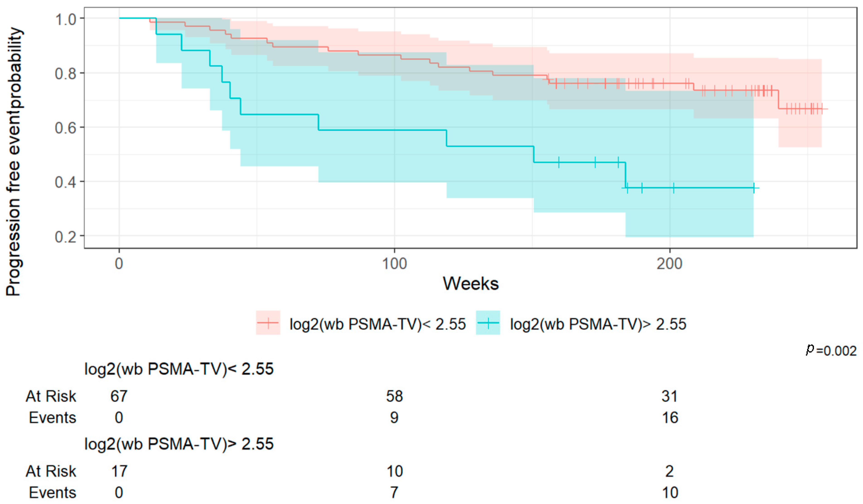Click the At Risk value 2 in the table

[670, 471]
